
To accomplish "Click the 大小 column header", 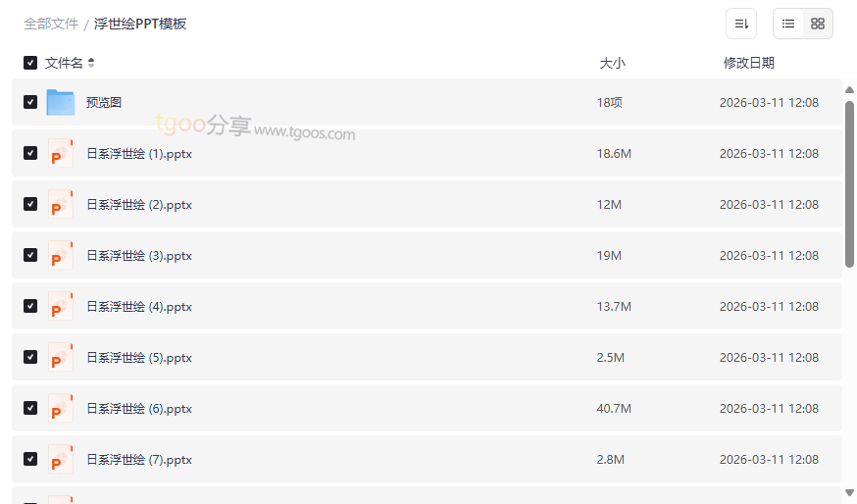I will tap(612, 63).
